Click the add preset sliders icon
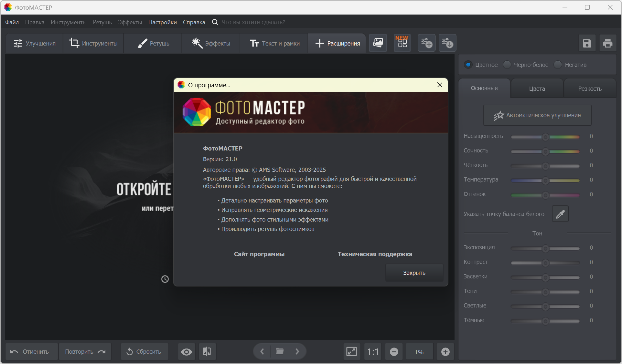 click(x=426, y=43)
